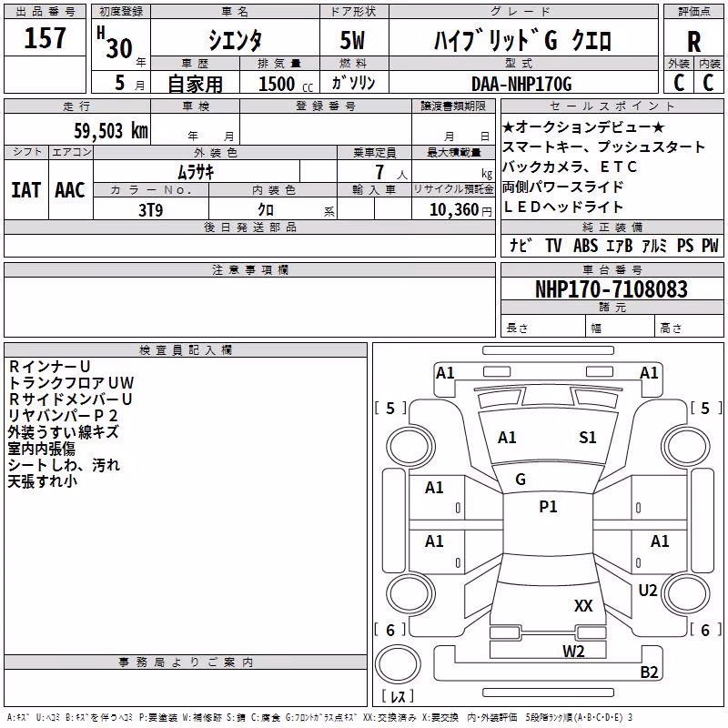Click the U2 mark near the rear wheel
Screen dimensions: 728x728
coord(648,591)
